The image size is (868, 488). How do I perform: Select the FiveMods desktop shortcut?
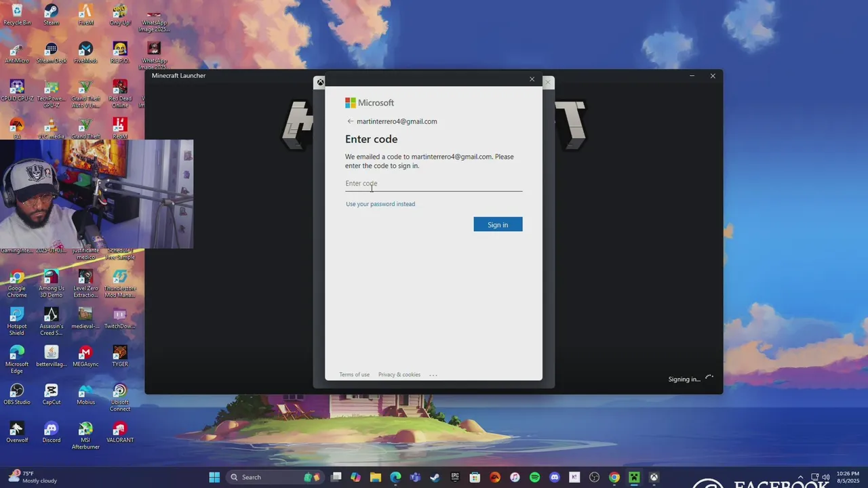point(85,53)
